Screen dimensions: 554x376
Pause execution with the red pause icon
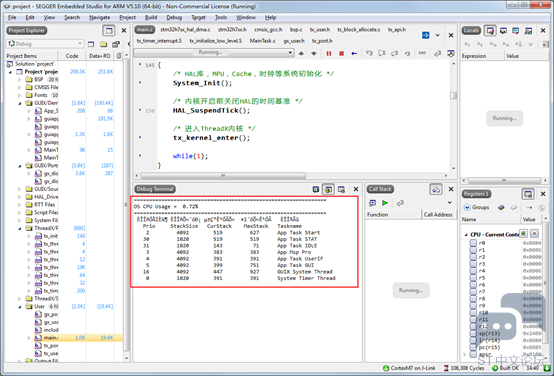[329, 53]
